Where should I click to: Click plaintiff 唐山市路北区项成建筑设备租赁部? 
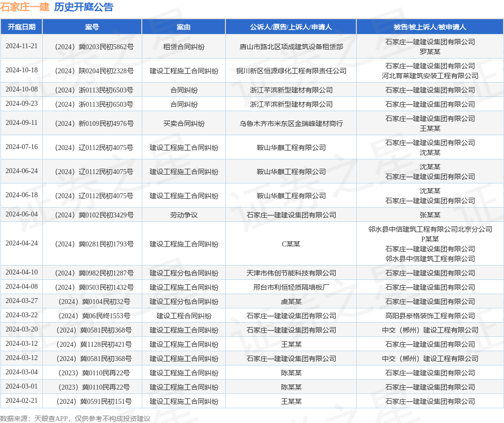(x=291, y=47)
